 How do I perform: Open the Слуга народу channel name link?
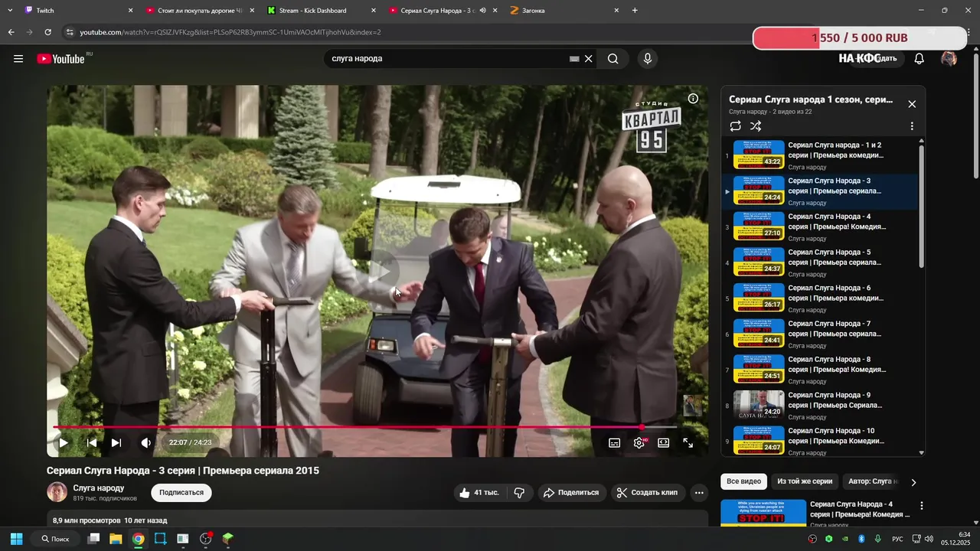pyautogui.click(x=99, y=488)
